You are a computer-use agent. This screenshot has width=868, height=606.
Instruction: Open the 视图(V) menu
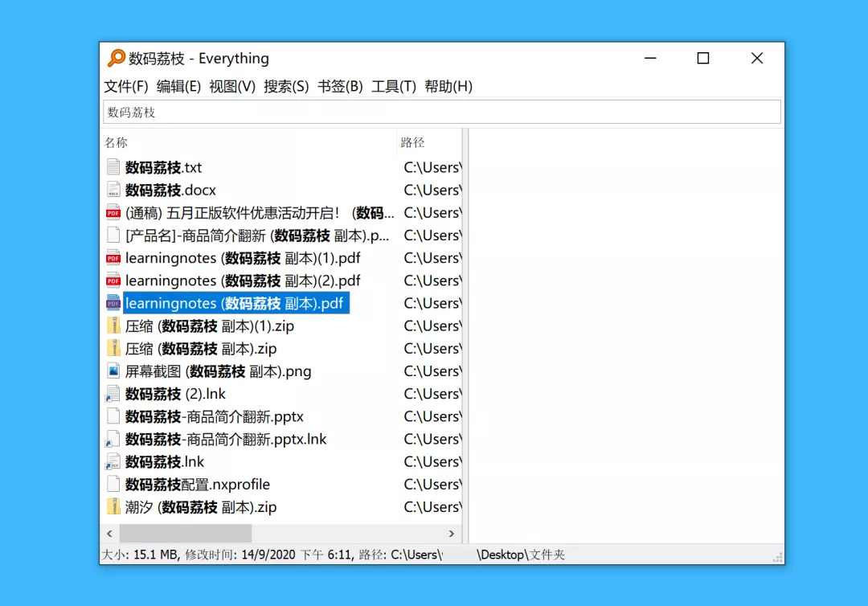232,86
